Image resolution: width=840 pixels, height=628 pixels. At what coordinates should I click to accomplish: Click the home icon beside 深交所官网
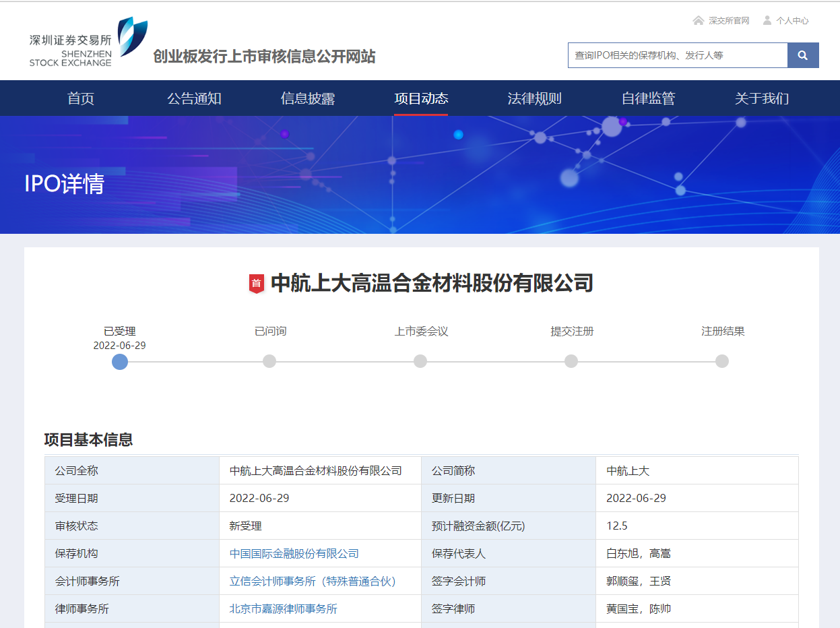coord(699,20)
